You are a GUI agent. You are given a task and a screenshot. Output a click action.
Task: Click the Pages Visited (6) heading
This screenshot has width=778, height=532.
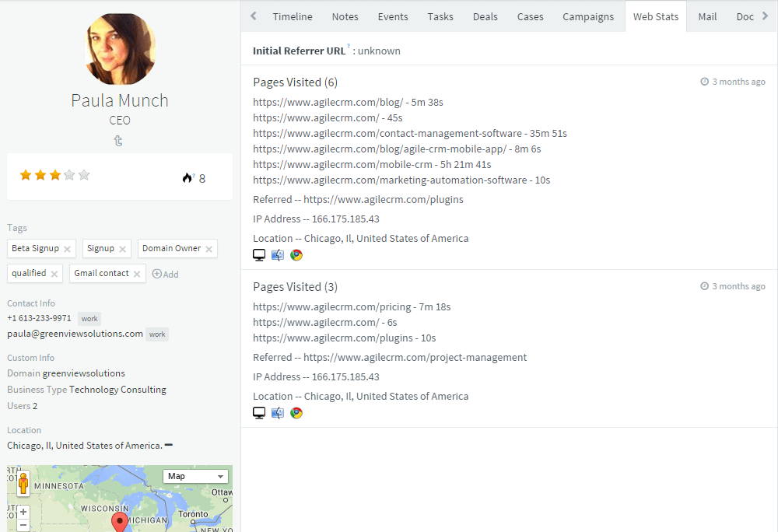tap(295, 82)
